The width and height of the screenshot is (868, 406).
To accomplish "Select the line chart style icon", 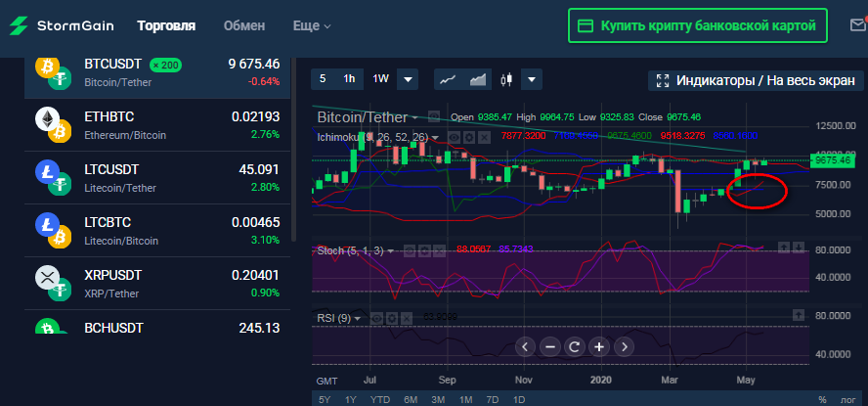I will click(x=449, y=79).
